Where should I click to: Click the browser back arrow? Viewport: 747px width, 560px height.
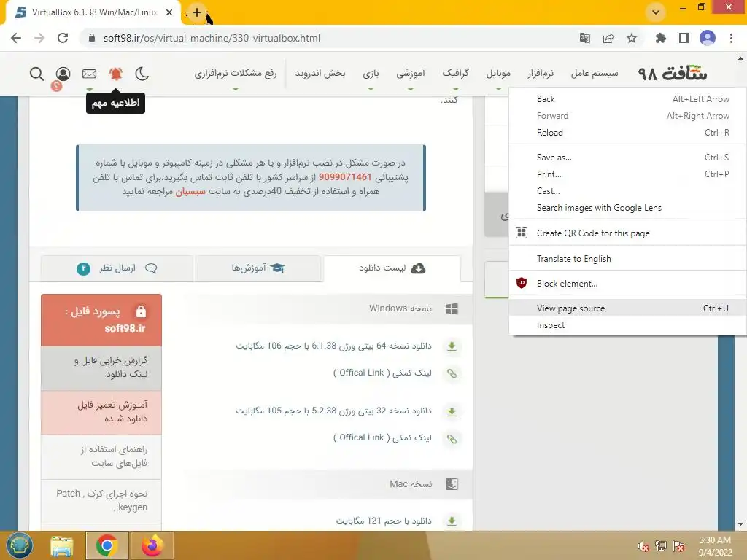(16, 38)
